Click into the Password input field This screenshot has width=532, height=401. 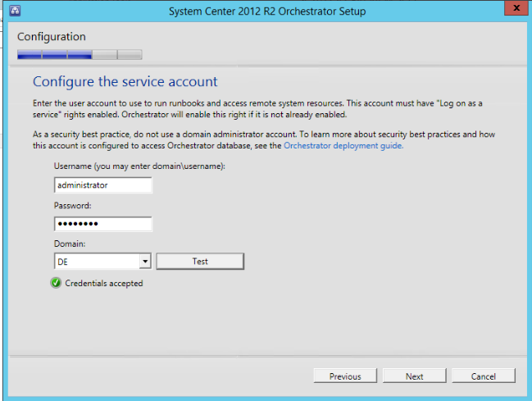[x=103, y=225]
